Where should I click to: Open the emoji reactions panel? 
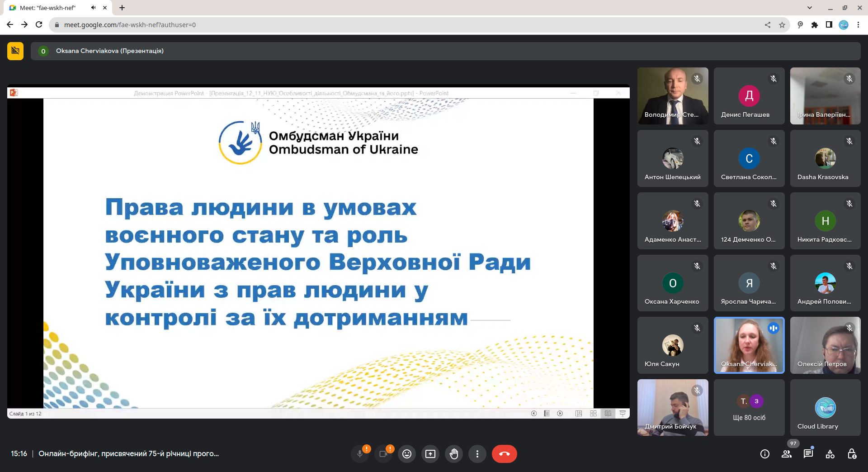point(407,454)
